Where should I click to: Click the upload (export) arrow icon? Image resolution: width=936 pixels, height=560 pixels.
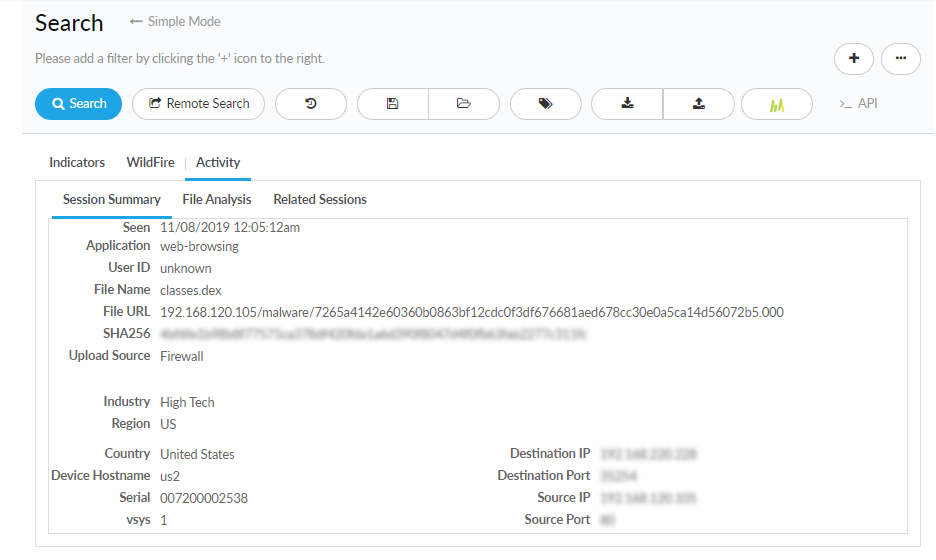[x=698, y=104]
